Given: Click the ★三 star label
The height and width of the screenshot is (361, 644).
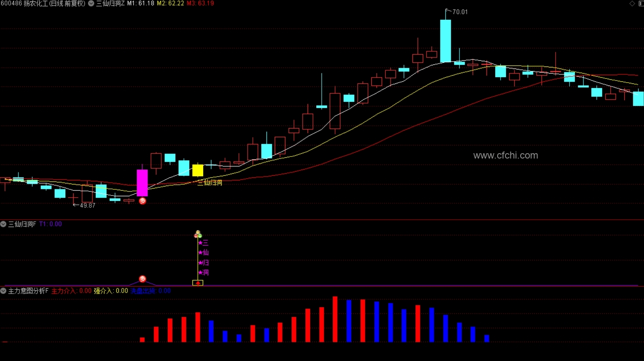Looking at the screenshot, I should click(203, 243).
